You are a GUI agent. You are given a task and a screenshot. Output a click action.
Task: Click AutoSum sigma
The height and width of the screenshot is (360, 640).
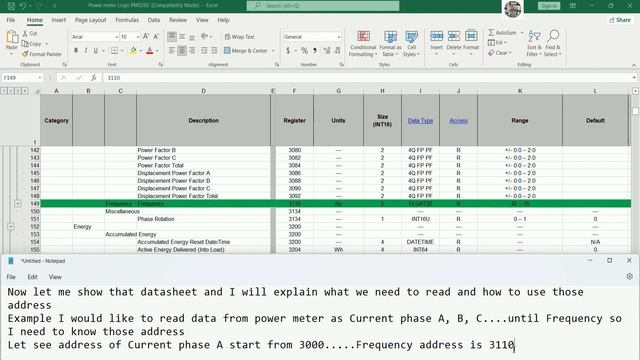click(x=502, y=32)
